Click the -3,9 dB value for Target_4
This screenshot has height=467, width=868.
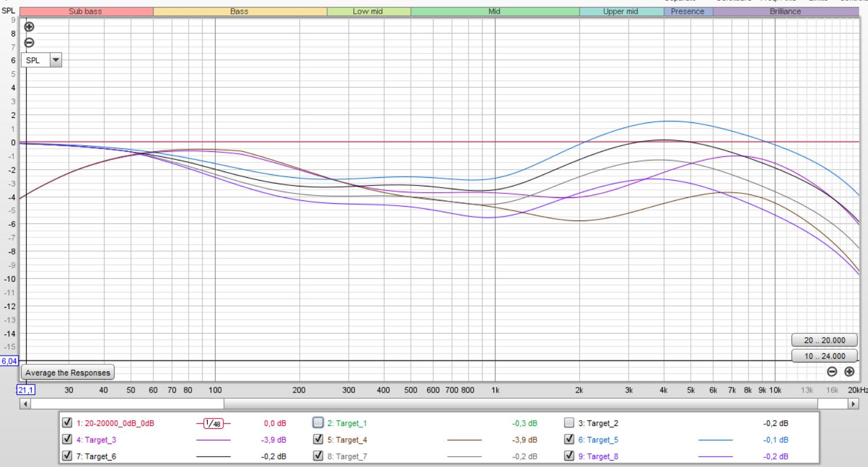point(525,440)
